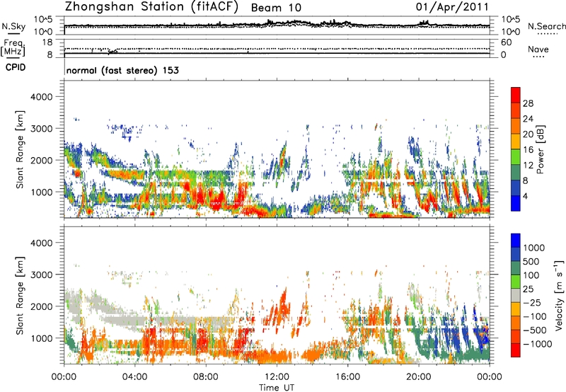Click the Time UT axis title
566x392 pixels.
(x=277, y=388)
